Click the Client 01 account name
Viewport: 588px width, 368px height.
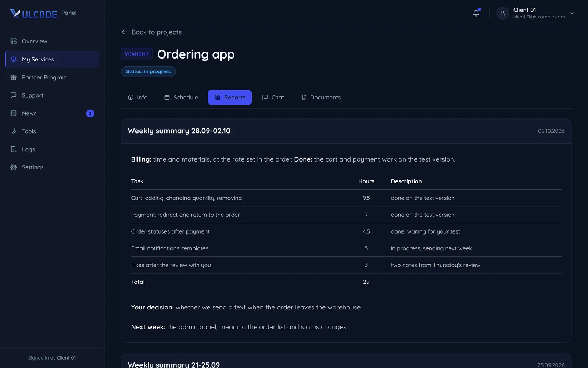(524, 10)
